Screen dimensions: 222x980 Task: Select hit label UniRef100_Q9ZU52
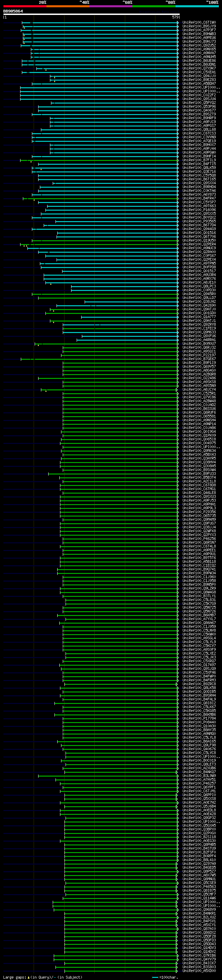(199, 45)
